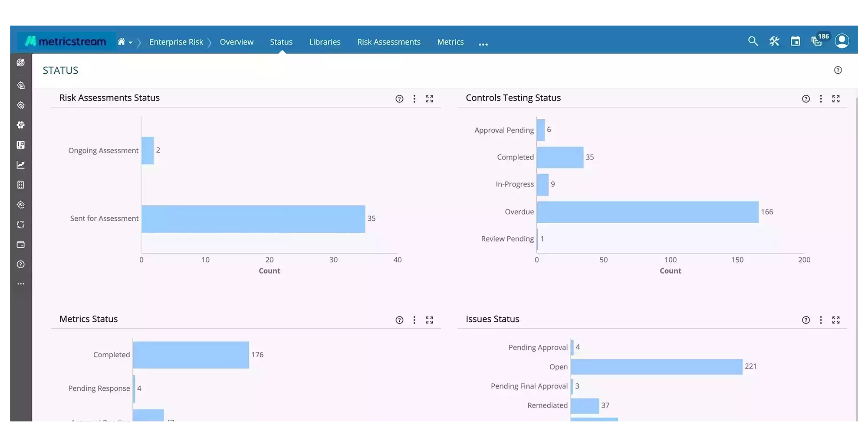Open the global search
The width and height of the screenshot is (868, 447).
click(x=753, y=41)
